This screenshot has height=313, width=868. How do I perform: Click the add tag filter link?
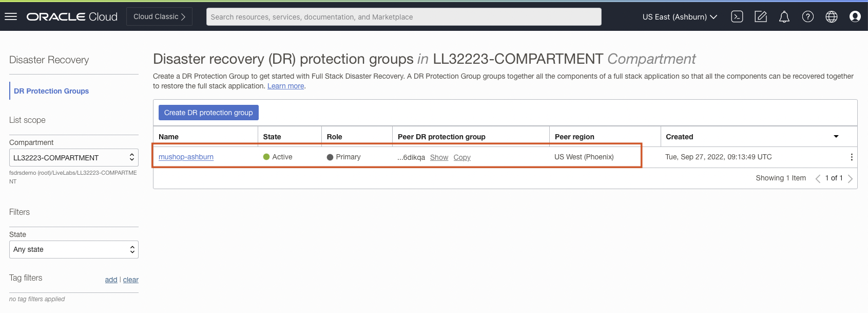pos(111,280)
